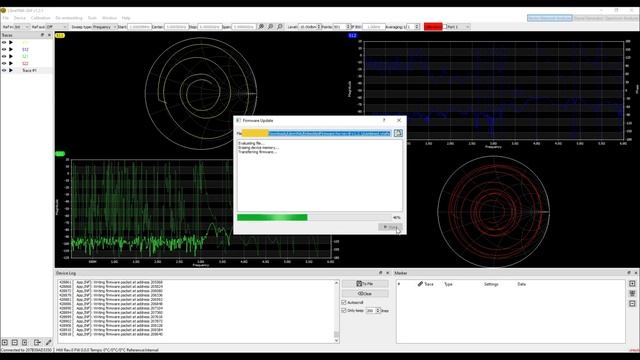This screenshot has height=360, width=640.
Task: Click remove marker icon in Marker panel
Action: pos(632,304)
